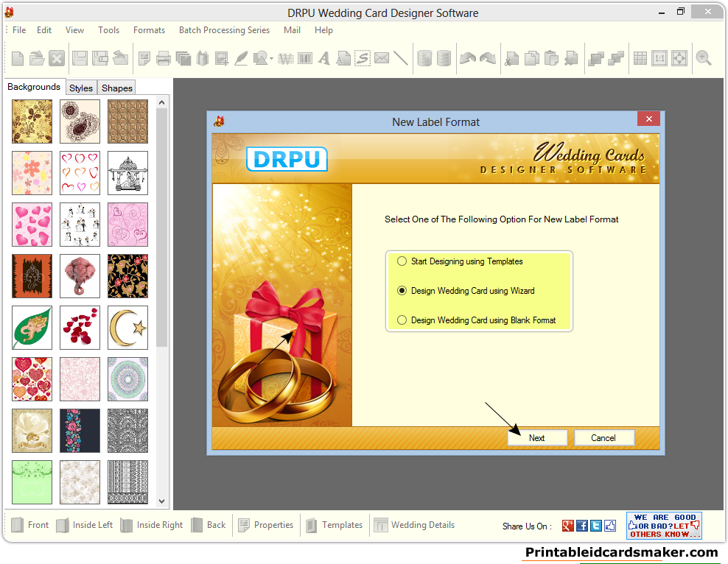The height and width of the screenshot is (564, 728).
Task: Click the Copy pages toolbar icon
Action: pyautogui.click(x=531, y=58)
